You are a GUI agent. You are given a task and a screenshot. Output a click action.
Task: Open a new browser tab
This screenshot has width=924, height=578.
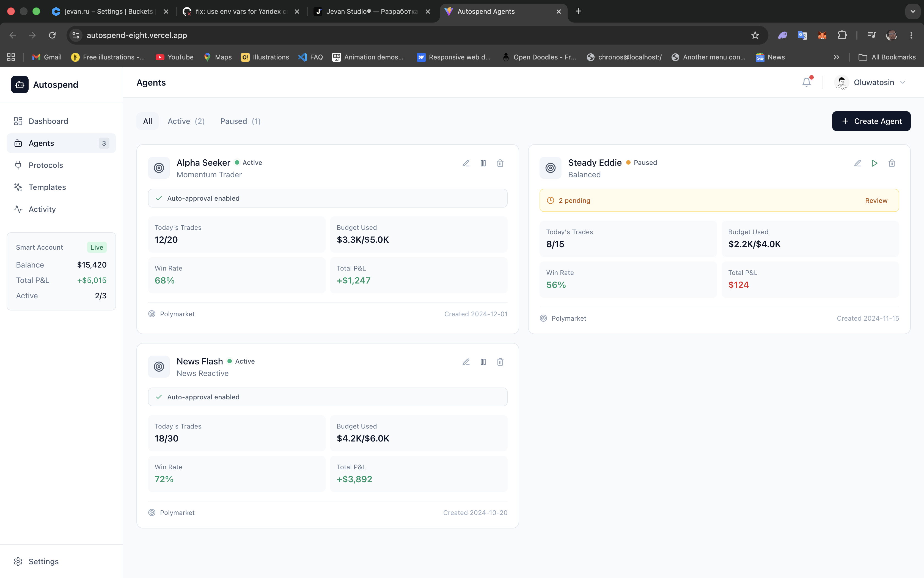578,12
